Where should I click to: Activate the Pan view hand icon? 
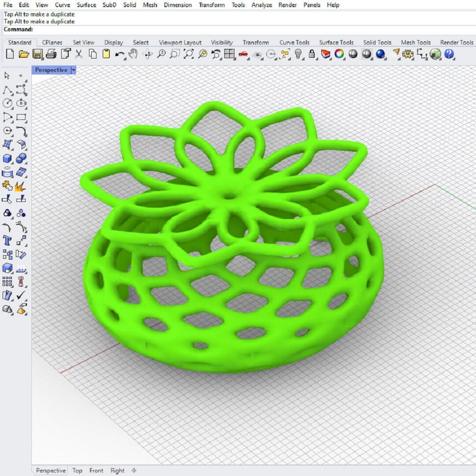point(133,54)
